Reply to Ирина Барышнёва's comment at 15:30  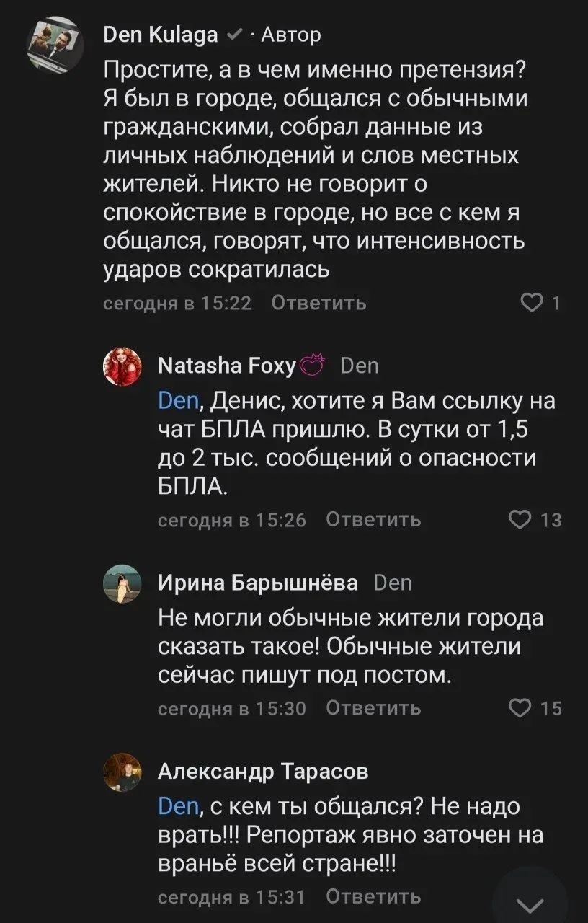click(373, 709)
